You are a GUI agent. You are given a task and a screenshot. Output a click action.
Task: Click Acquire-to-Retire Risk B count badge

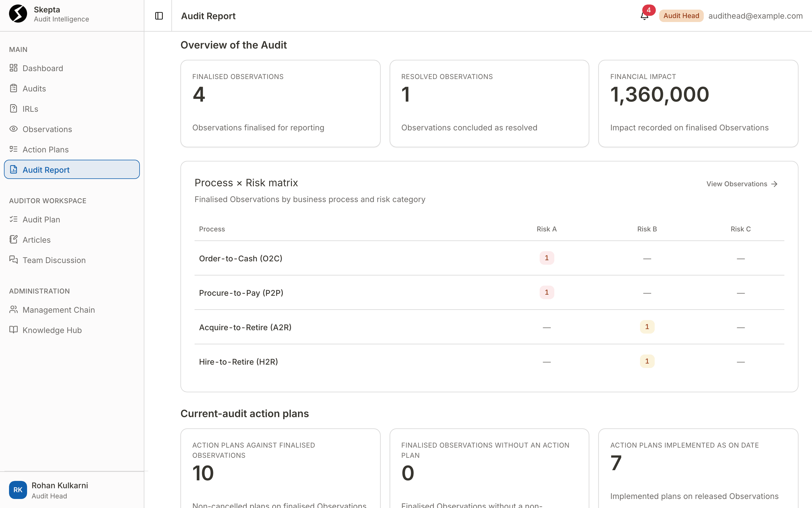647,327
